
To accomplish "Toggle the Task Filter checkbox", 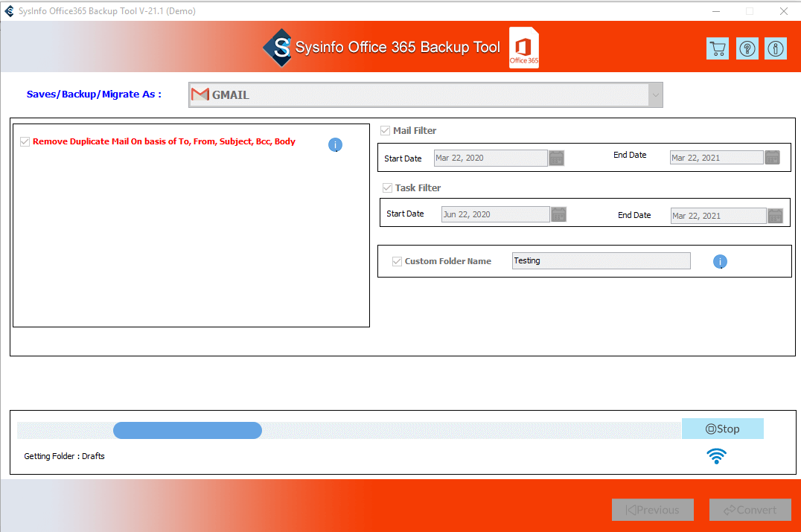I will [x=387, y=188].
